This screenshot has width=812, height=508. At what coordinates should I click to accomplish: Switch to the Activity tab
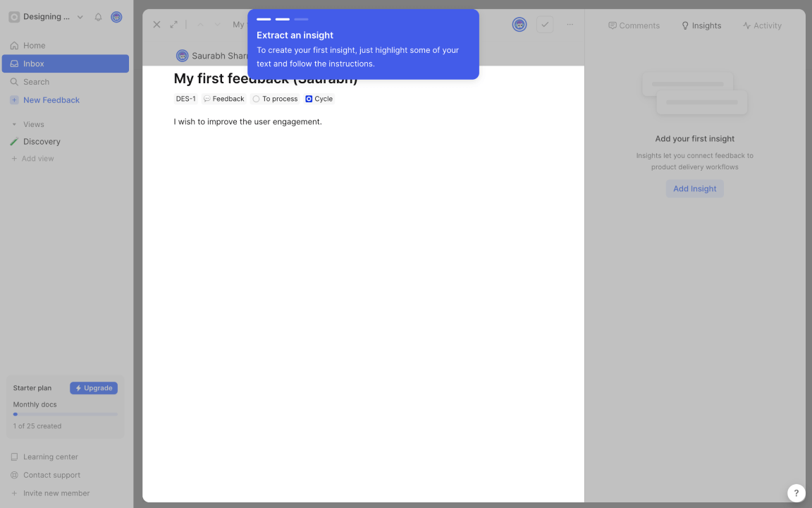pyautogui.click(x=762, y=25)
